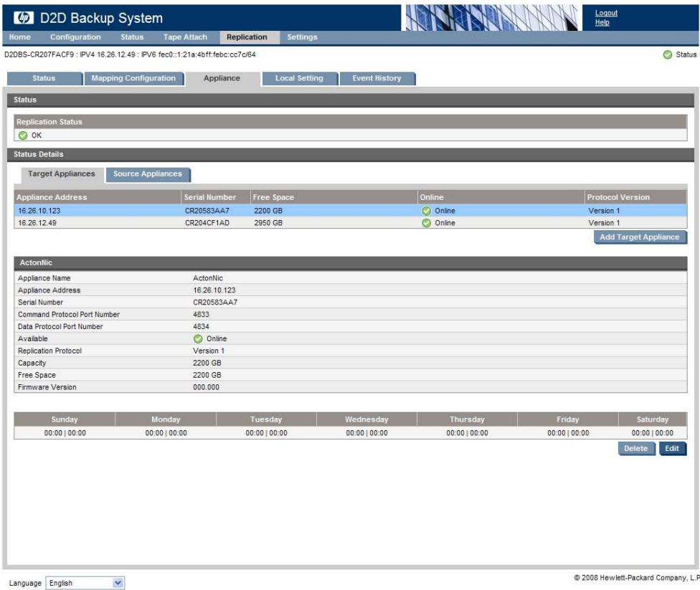This screenshot has height=590, width=700.
Task: Click the Sunday schedule time cell
Action: point(65,433)
